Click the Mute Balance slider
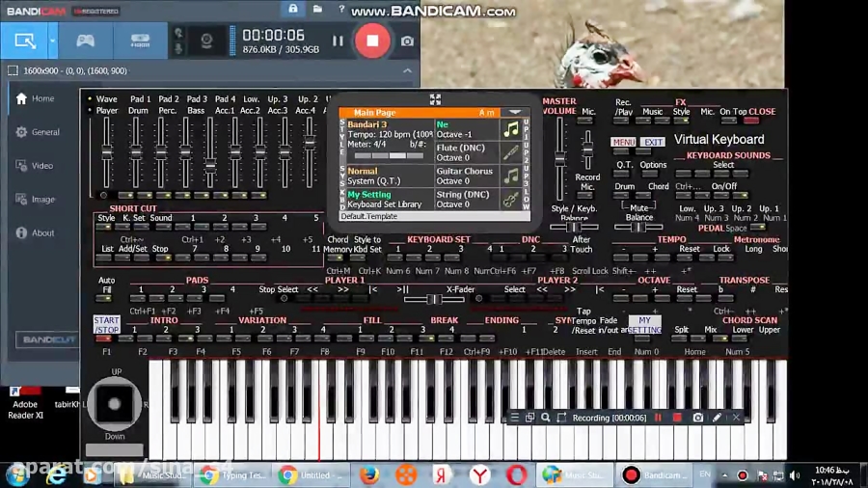868x488 pixels. [638, 227]
